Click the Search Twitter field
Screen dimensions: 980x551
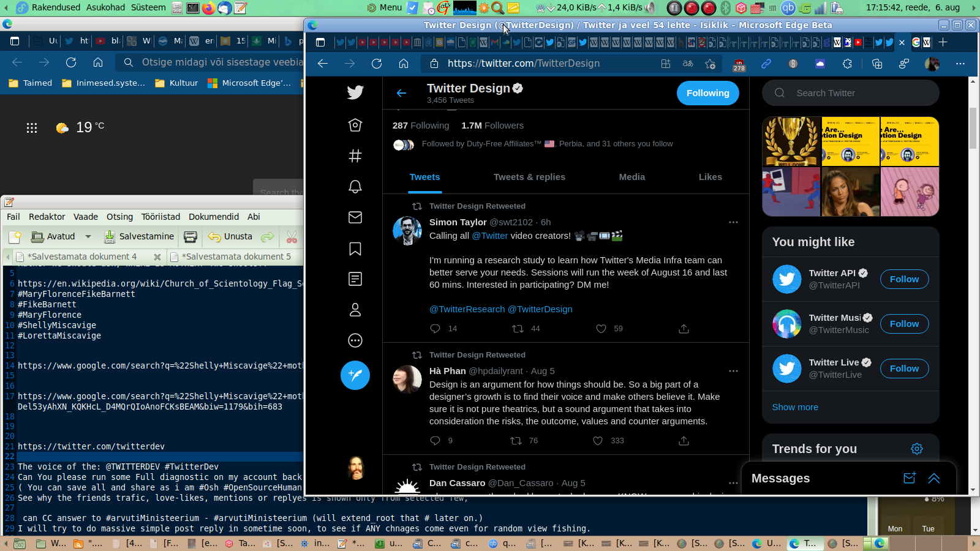851,93
